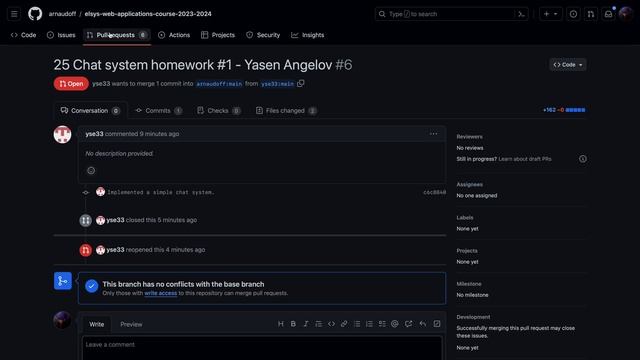Open the arnaudoff owner link
The width and height of the screenshot is (640, 360).
62,14
